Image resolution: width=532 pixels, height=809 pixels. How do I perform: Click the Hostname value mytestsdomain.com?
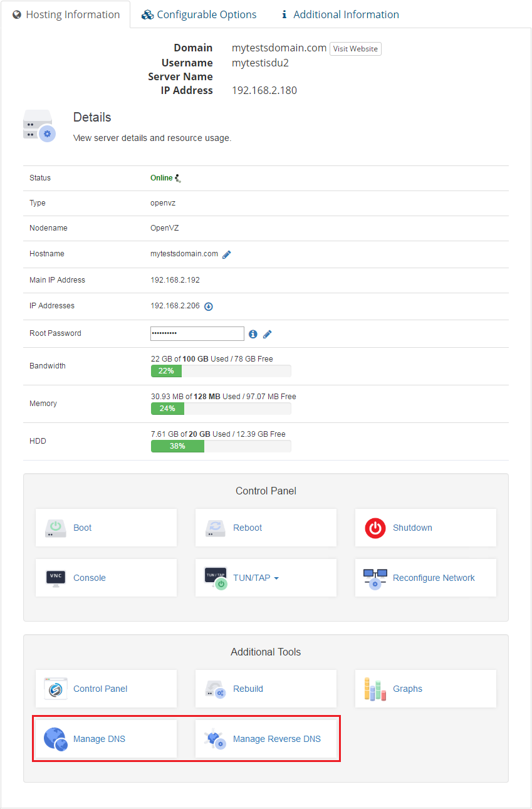[x=184, y=254]
